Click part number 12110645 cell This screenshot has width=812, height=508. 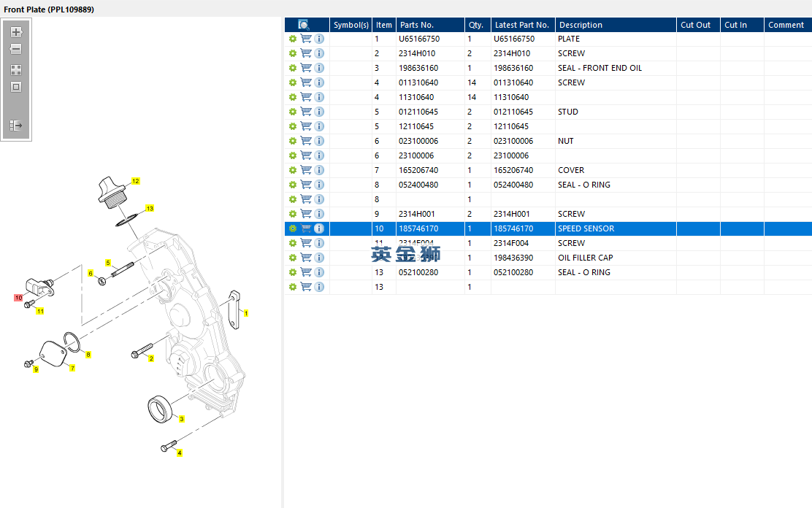pos(430,126)
